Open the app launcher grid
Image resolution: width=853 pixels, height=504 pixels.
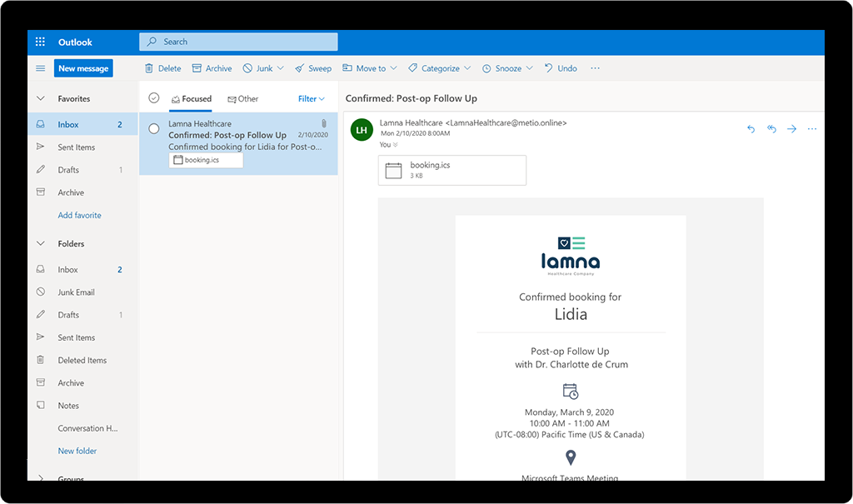click(39, 41)
